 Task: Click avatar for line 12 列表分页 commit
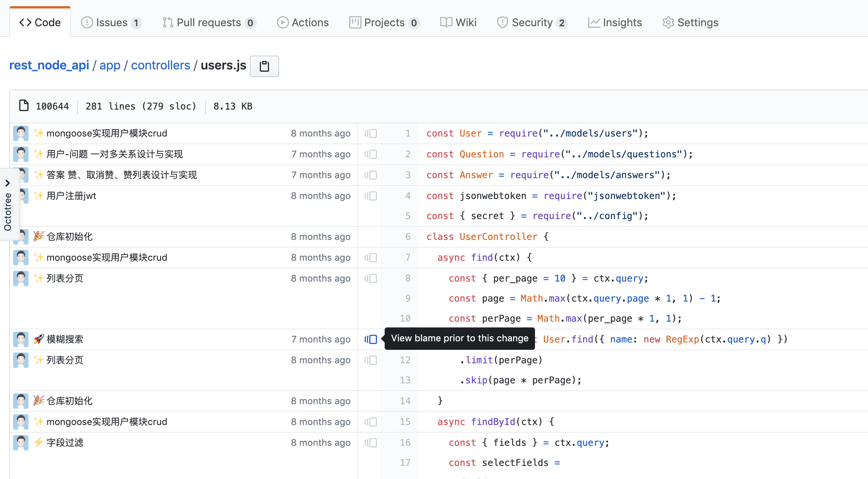[x=21, y=360]
